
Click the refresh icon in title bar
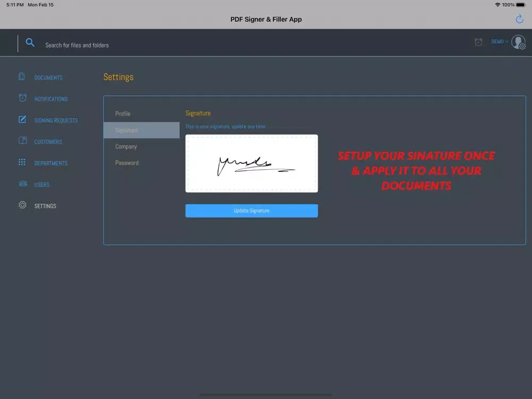click(x=519, y=19)
